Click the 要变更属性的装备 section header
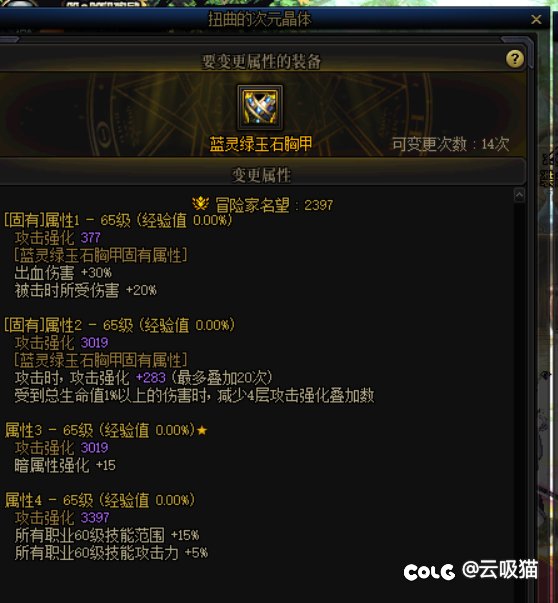 click(262, 62)
